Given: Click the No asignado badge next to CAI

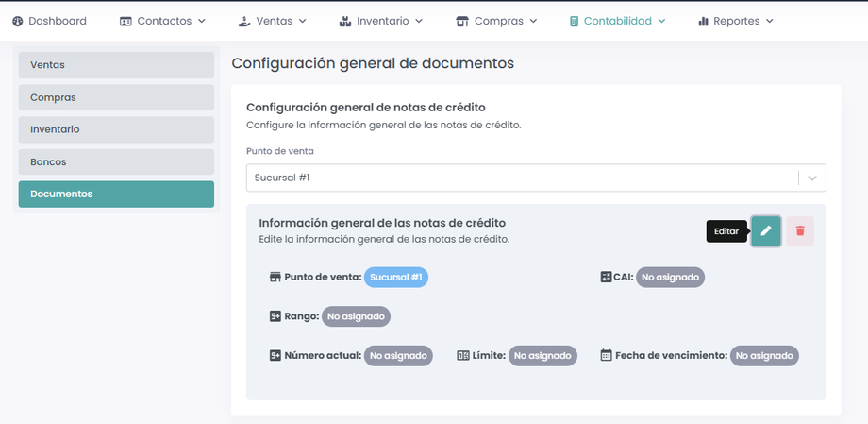Looking at the screenshot, I should [x=671, y=278].
